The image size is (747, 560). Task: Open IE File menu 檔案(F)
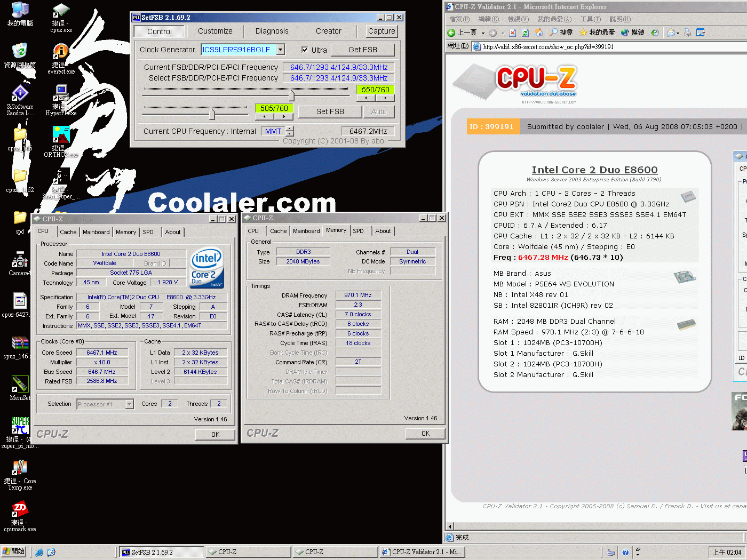click(459, 19)
